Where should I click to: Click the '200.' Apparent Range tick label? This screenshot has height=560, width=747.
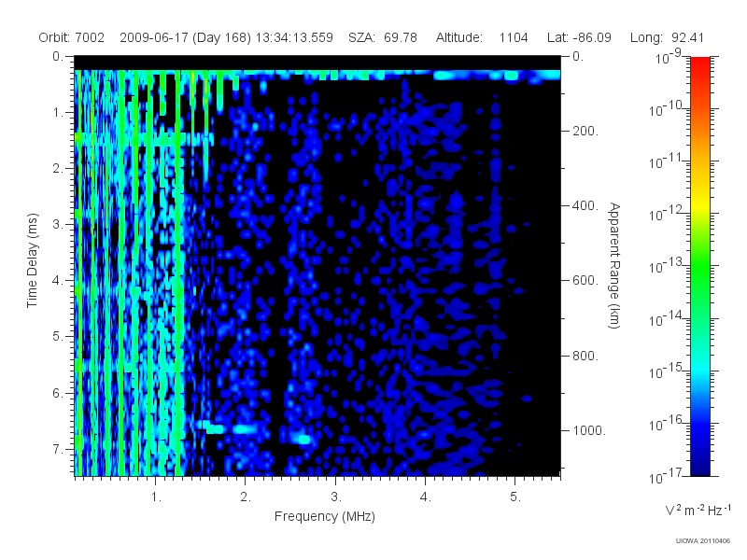tap(585, 131)
